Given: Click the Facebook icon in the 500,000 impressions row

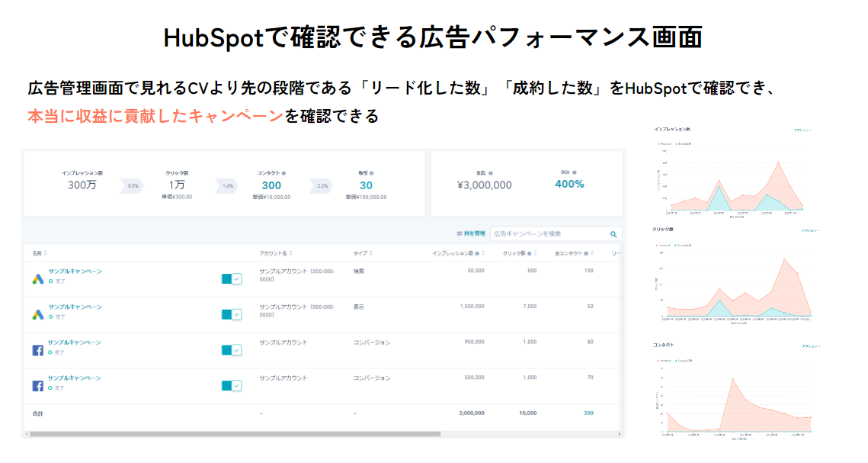Looking at the screenshot, I should point(37,385).
